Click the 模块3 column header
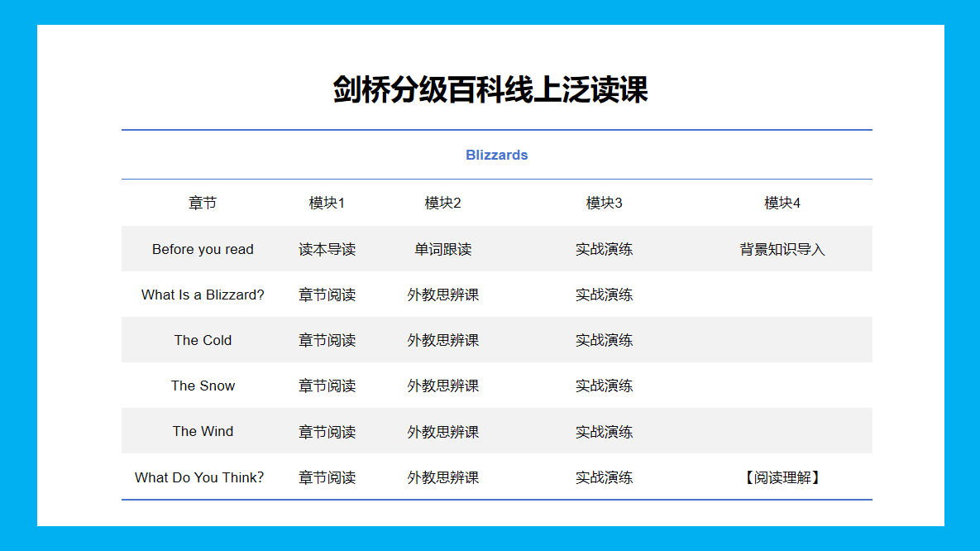Screen dimensions: 980x551 click(x=604, y=202)
